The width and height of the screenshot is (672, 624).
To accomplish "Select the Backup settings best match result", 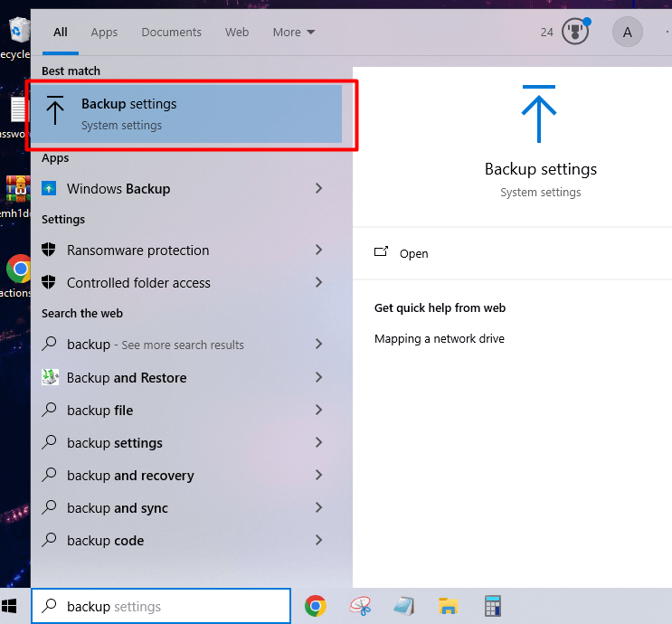I will click(x=186, y=114).
